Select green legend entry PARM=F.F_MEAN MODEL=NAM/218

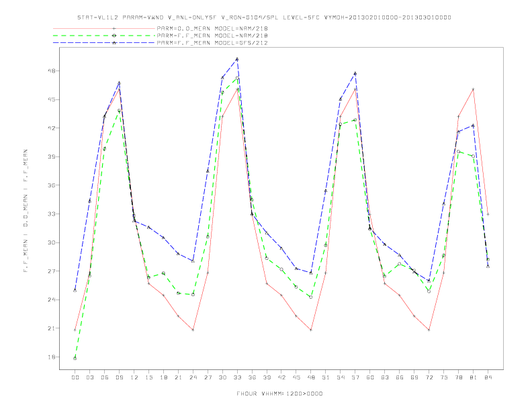[x=212, y=36]
